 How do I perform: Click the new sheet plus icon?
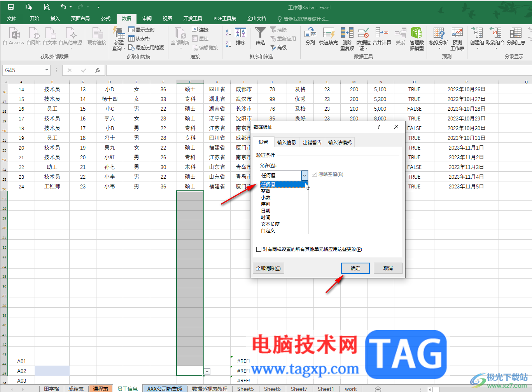(378, 389)
